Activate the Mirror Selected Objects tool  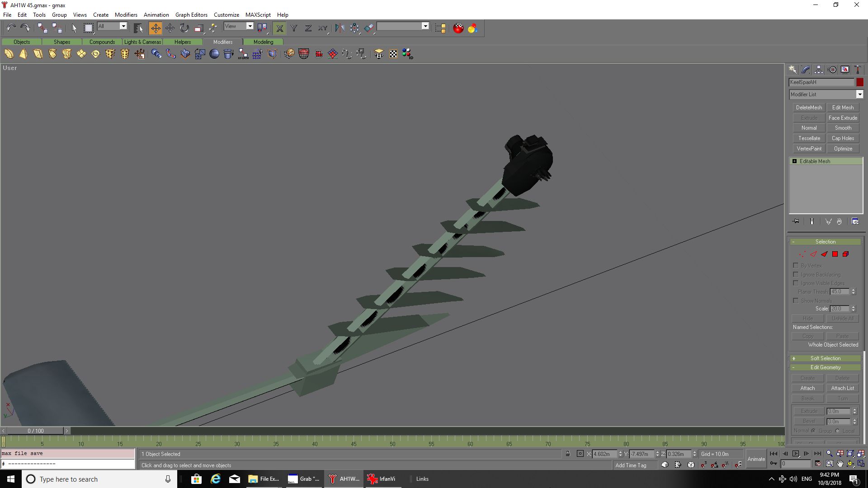tap(340, 28)
